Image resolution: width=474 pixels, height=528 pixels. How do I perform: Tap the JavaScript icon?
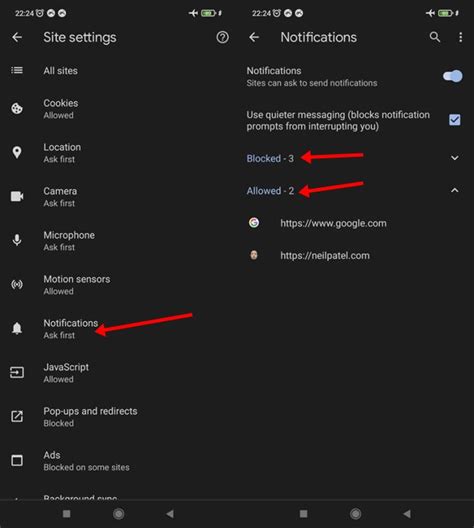(17, 372)
